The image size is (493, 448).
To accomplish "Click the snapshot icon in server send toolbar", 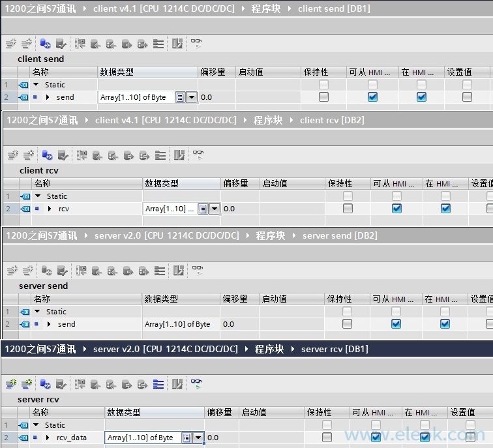I will (177, 270).
